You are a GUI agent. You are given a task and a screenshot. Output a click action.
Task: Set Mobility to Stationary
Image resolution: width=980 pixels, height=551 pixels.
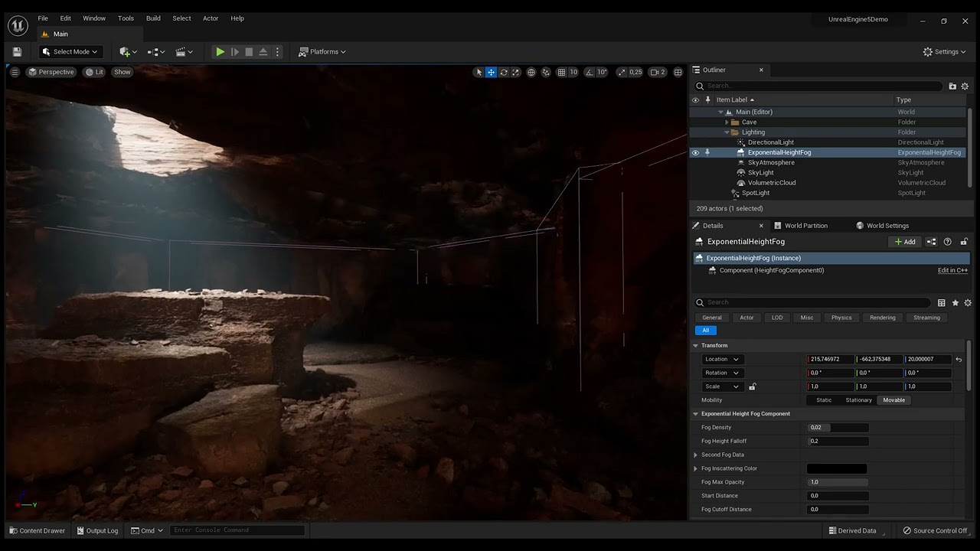click(858, 400)
